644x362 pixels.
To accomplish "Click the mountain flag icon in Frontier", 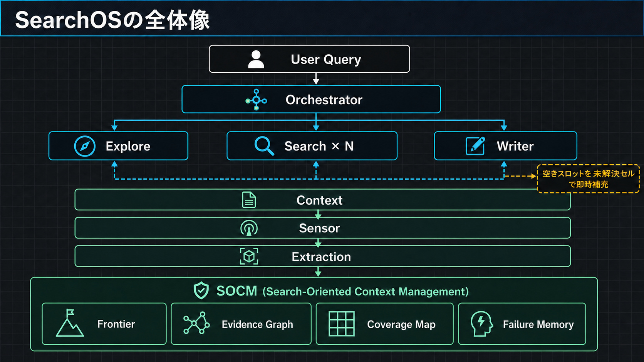I will pyautogui.click(x=70, y=323).
